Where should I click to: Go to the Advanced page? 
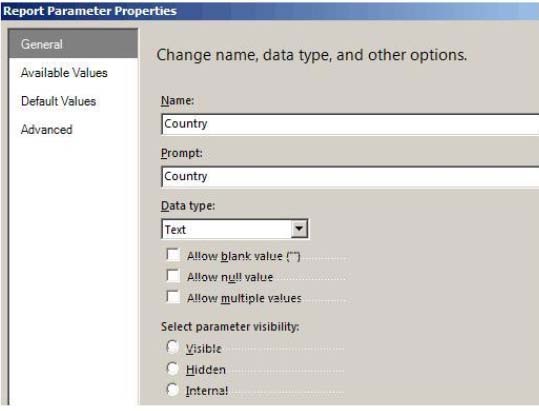coord(47,130)
